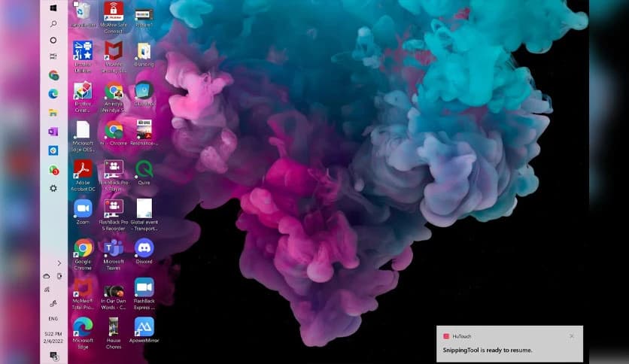Open the clock and date flyout
The image size is (629, 364).
[53, 338]
